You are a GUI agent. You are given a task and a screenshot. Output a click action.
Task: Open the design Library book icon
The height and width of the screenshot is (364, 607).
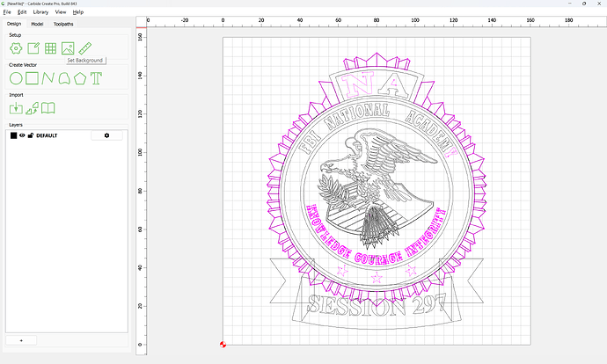pyautogui.click(x=48, y=108)
